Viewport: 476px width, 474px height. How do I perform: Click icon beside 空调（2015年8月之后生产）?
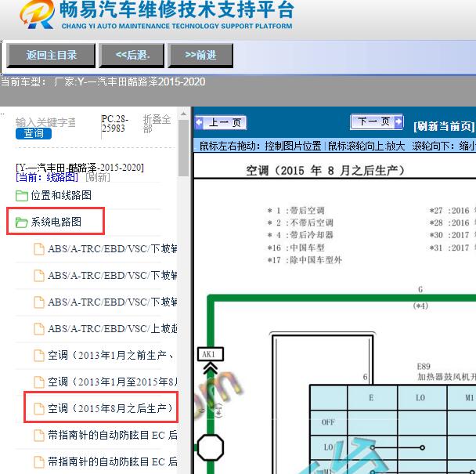coord(39,408)
